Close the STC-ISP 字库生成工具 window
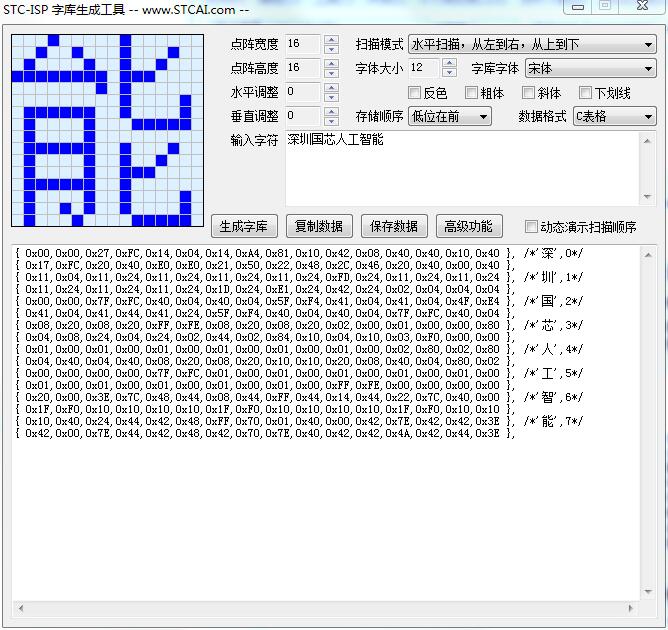This screenshot has height=630, width=668. pos(642,6)
